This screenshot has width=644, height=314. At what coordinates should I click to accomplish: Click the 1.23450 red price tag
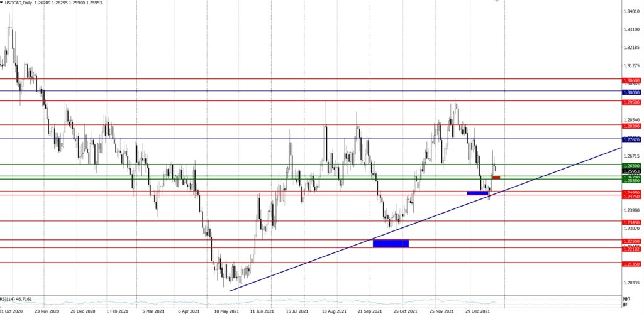[631, 222]
